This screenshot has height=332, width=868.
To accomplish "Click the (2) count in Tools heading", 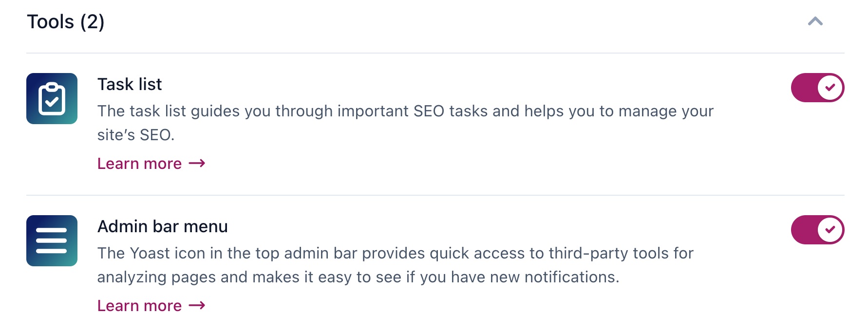I will click(92, 22).
